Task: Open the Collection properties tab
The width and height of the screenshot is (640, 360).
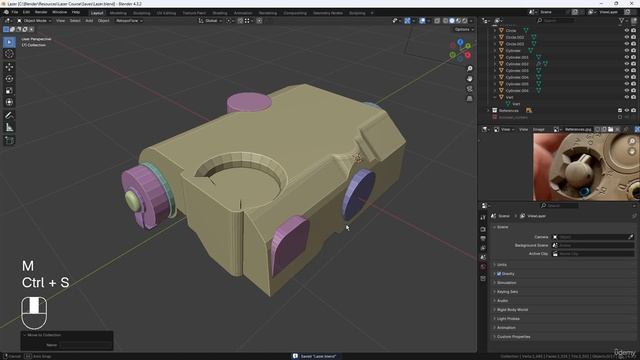Action: [x=483, y=278]
